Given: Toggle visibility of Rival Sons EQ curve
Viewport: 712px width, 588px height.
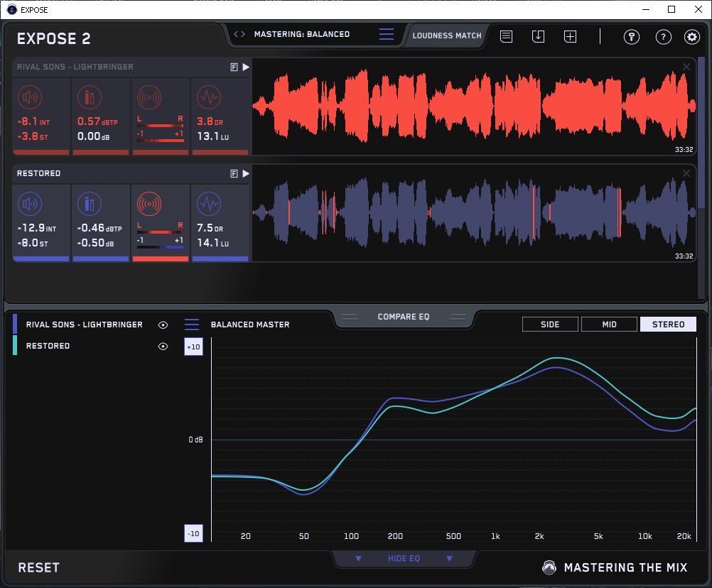Looking at the screenshot, I should click(163, 325).
